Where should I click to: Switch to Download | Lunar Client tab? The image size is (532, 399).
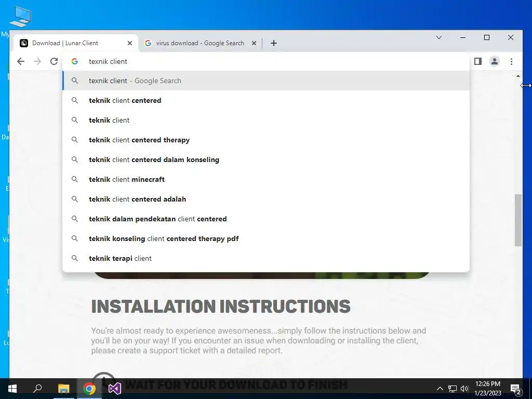click(76, 43)
